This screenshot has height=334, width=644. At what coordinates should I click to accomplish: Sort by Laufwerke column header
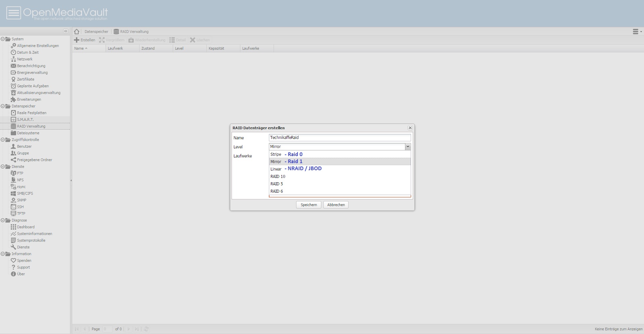tap(257, 48)
